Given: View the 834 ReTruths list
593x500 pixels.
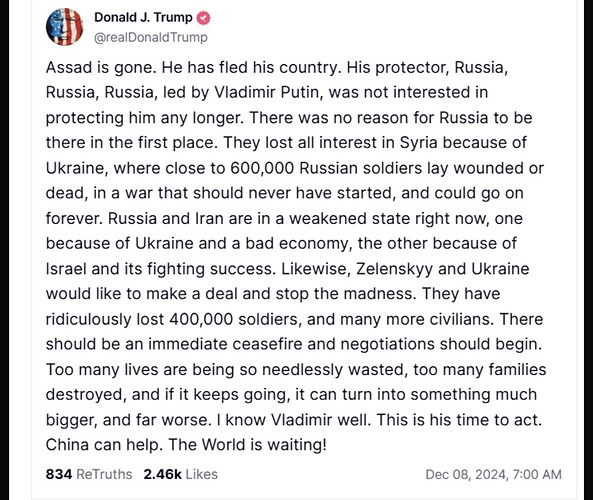Looking at the screenshot, I should (89, 474).
